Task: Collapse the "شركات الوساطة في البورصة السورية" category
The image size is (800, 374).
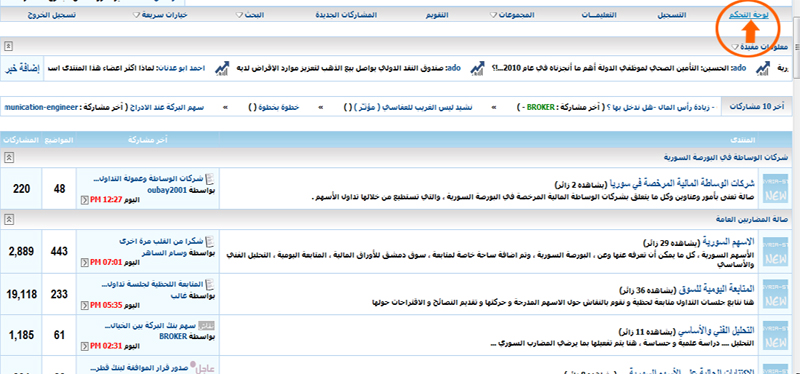Action: pyautogui.click(x=8, y=158)
